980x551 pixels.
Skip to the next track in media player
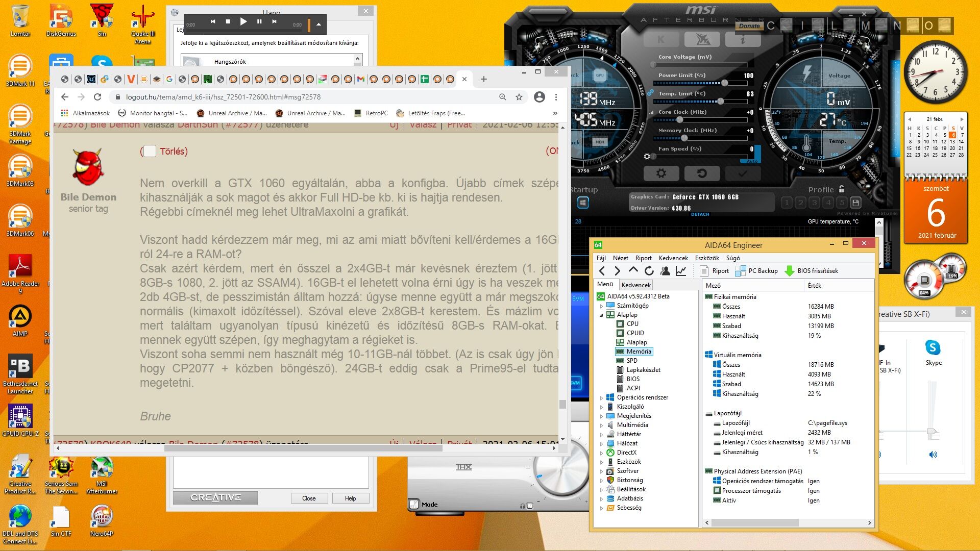[275, 21]
